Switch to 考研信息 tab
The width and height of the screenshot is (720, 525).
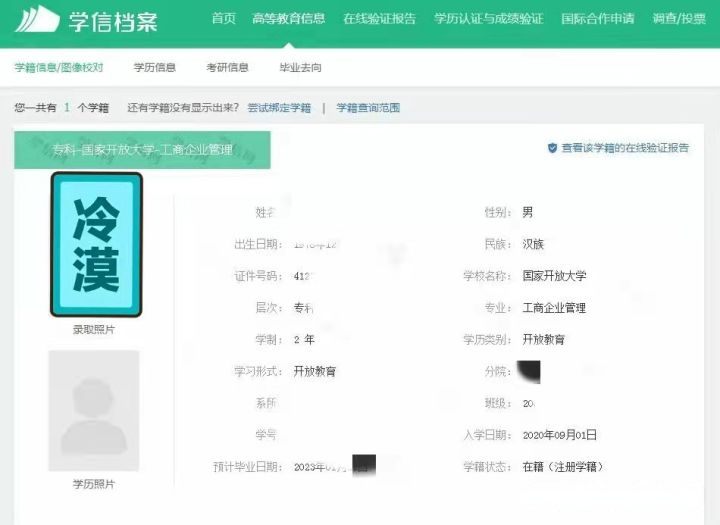pyautogui.click(x=227, y=68)
